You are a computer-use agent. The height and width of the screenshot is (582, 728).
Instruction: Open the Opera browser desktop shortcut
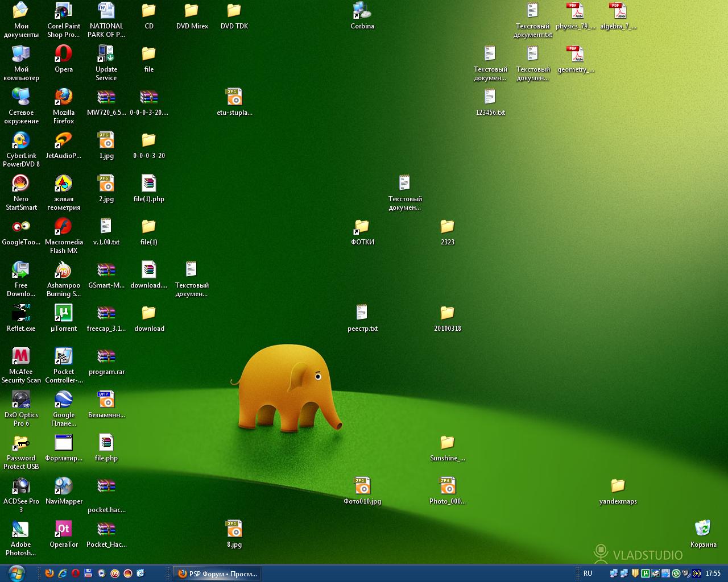click(x=63, y=54)
